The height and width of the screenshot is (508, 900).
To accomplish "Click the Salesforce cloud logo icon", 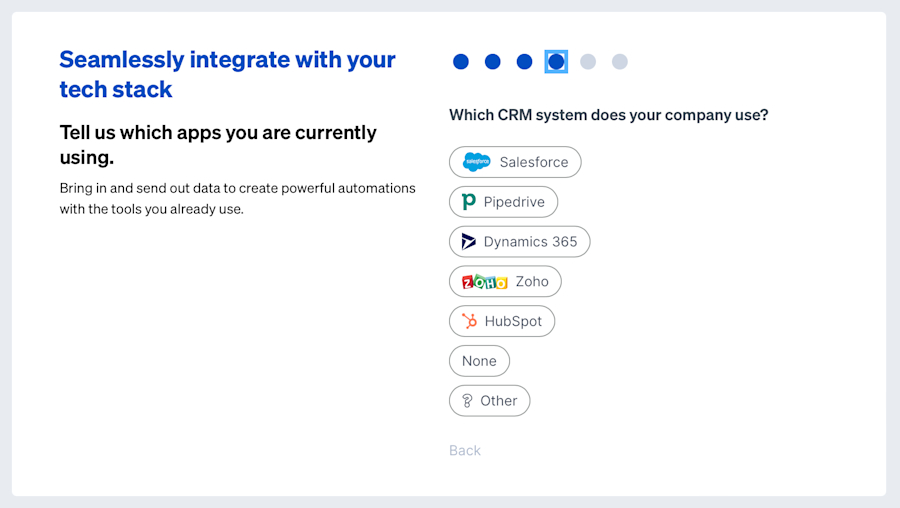I will [477, 162].
